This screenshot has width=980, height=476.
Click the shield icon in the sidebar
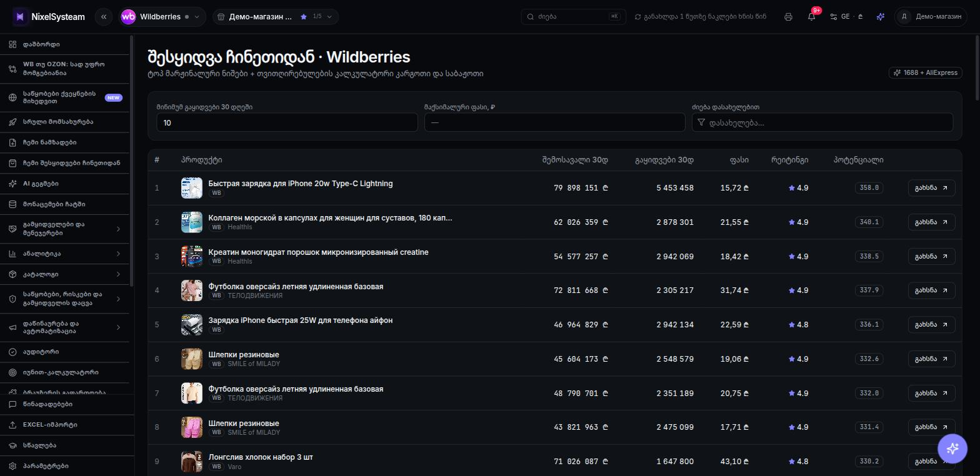[x=13, y=299]
